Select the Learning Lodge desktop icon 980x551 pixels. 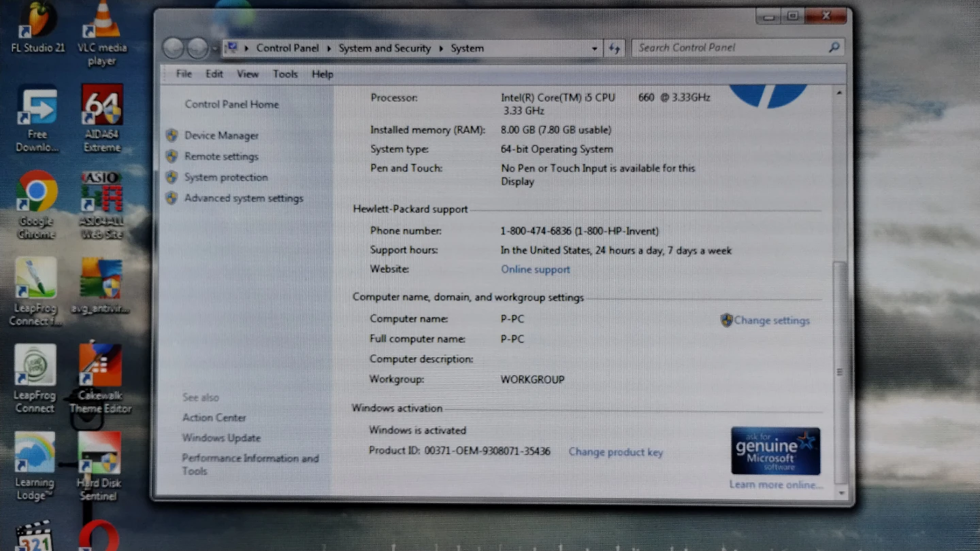coord(35,467)
